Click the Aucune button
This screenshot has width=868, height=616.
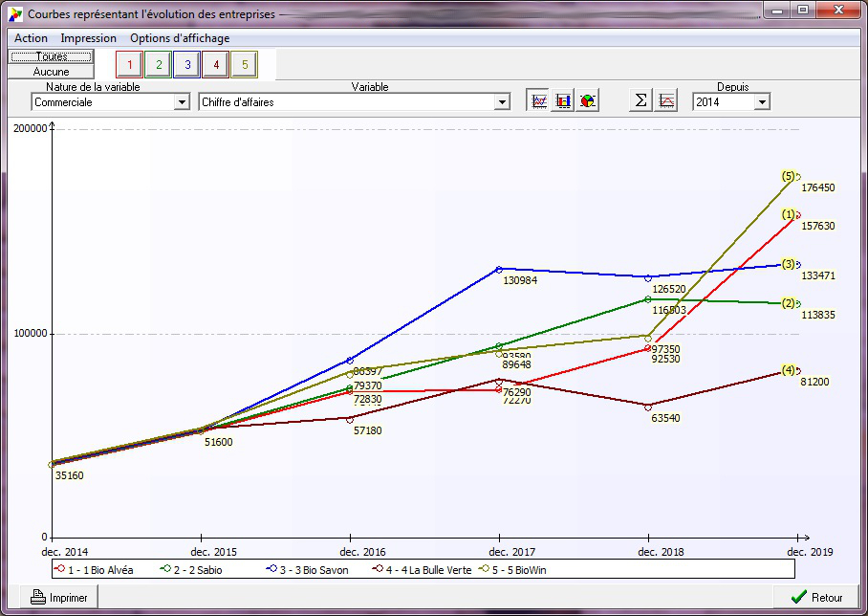tap(51, 72)
